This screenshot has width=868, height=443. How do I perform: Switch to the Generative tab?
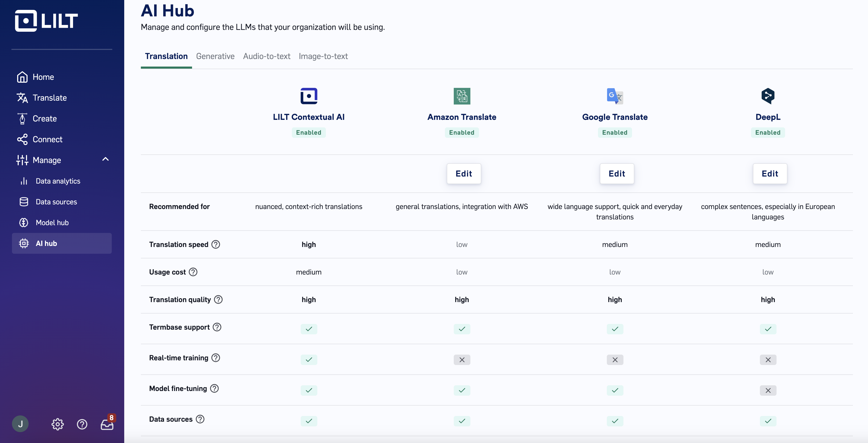coord(215,56)
